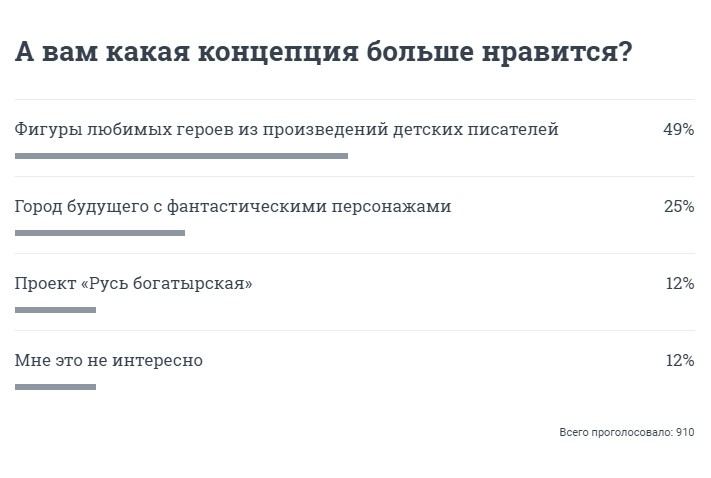Click the number 910 in vote count
The width and height of the screenshot is (711, 478).
[685, 432]
